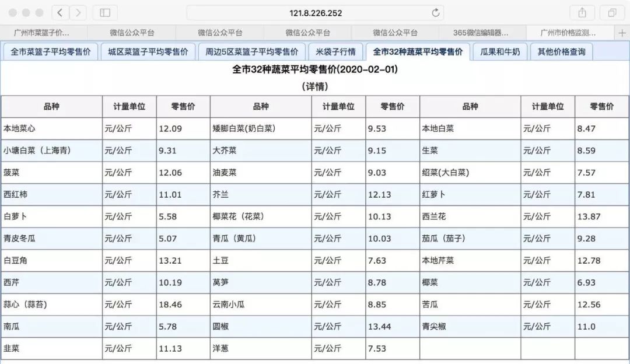Open the Share menu icon
The image size is (630, 364).
(582, 13)
